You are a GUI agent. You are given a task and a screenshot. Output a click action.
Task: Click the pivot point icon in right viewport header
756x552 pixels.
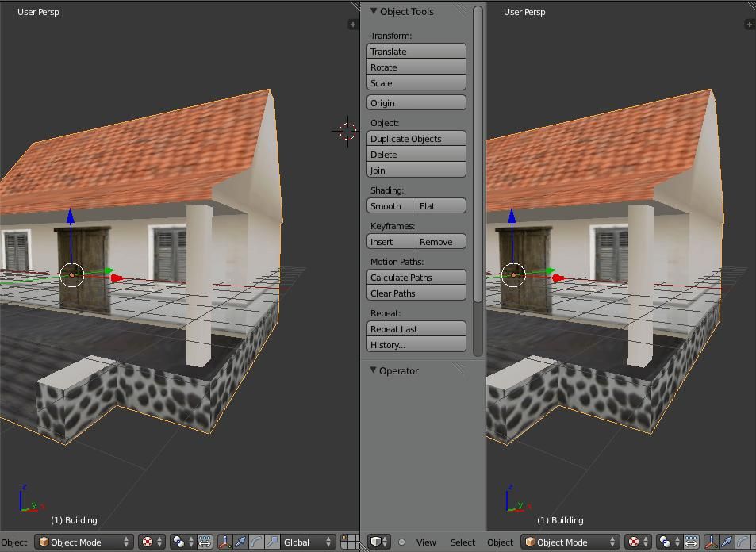pyautogui.click(x=668, y=542)
